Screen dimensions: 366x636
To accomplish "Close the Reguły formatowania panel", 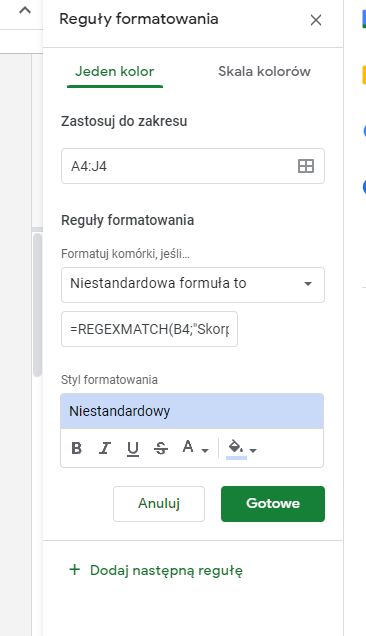I will (x=315, y=20).
